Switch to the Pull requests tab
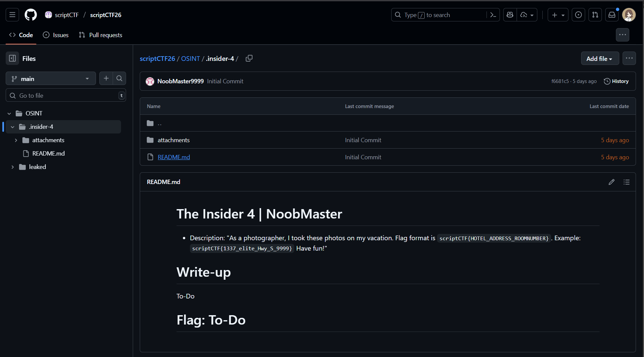This screenshot has height=357, width=644. coord(101,35)
